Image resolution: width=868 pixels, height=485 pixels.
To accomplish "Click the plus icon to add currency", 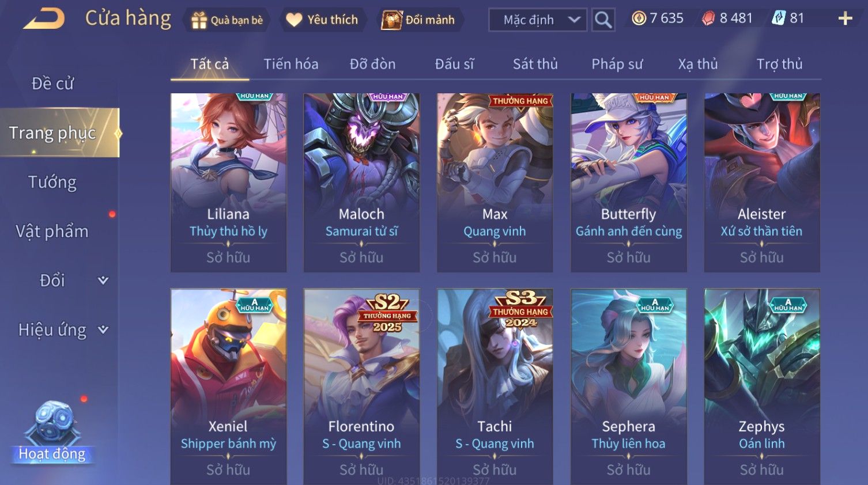I will [845, 19].
